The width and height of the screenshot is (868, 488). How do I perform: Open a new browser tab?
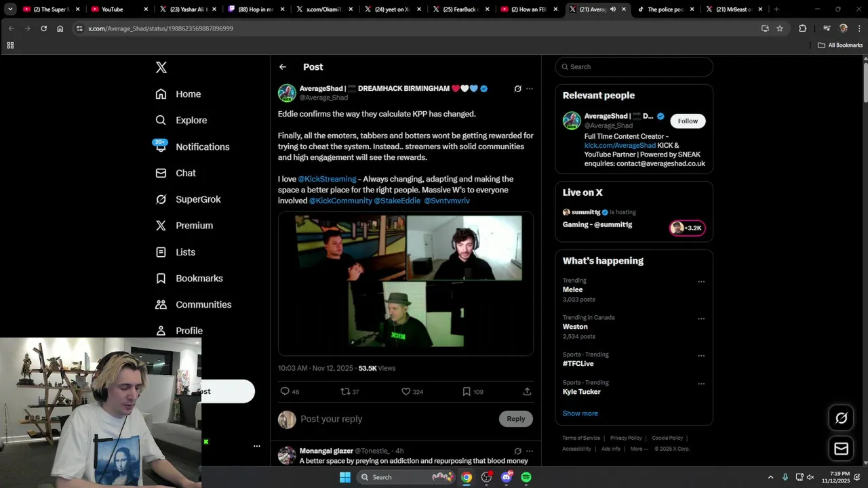point(776,9)
